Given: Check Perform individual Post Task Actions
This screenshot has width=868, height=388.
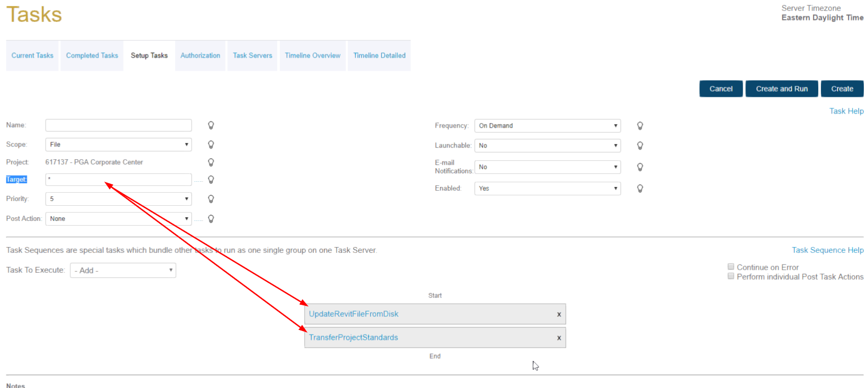Looking at the screenshot, I should (x=731, y=276).
